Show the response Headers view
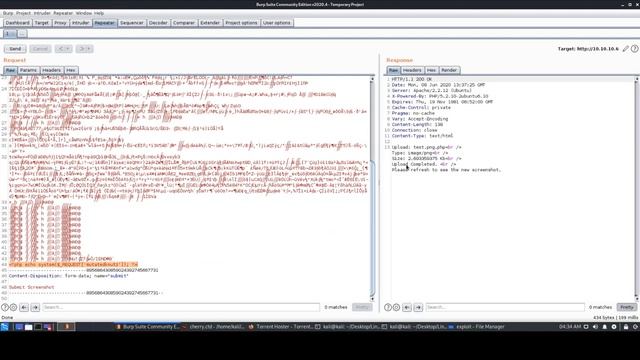 tap(412, 70)
